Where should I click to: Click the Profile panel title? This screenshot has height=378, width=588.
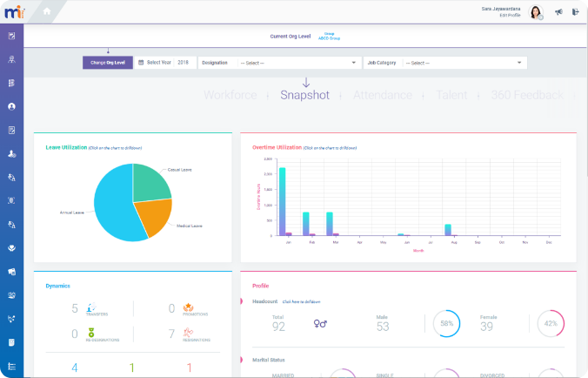coord(261,286)
